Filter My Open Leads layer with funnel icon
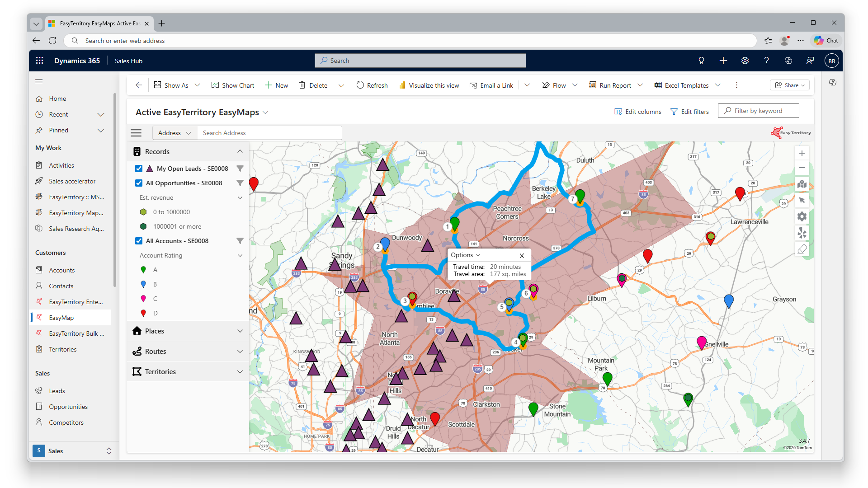The height and width of the screenshot is (488, 868). tap(240, 169)
